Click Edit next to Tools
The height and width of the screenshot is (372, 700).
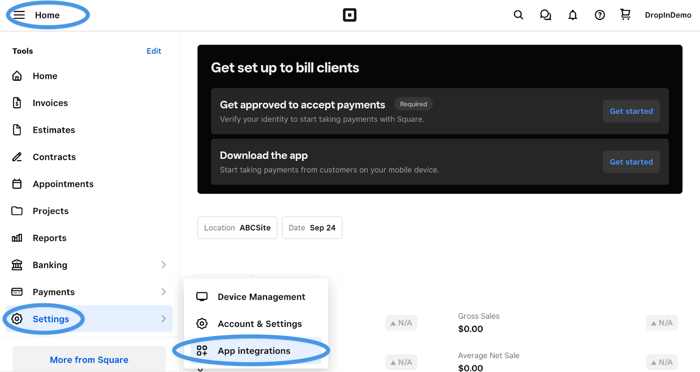(154, 51)
